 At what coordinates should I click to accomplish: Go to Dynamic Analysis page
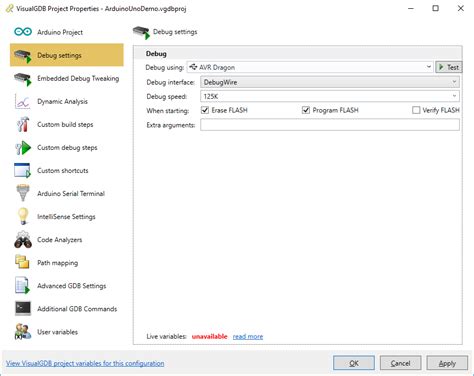click(x=62, y=101)
